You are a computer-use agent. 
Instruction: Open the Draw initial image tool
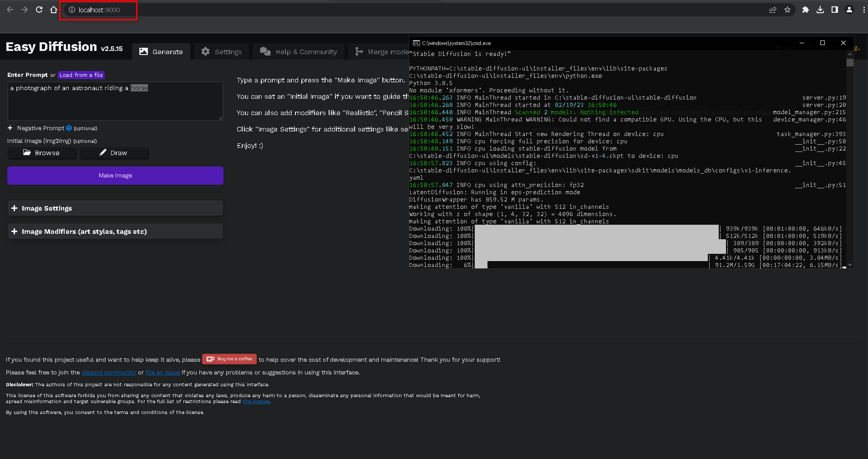[114, 153]
